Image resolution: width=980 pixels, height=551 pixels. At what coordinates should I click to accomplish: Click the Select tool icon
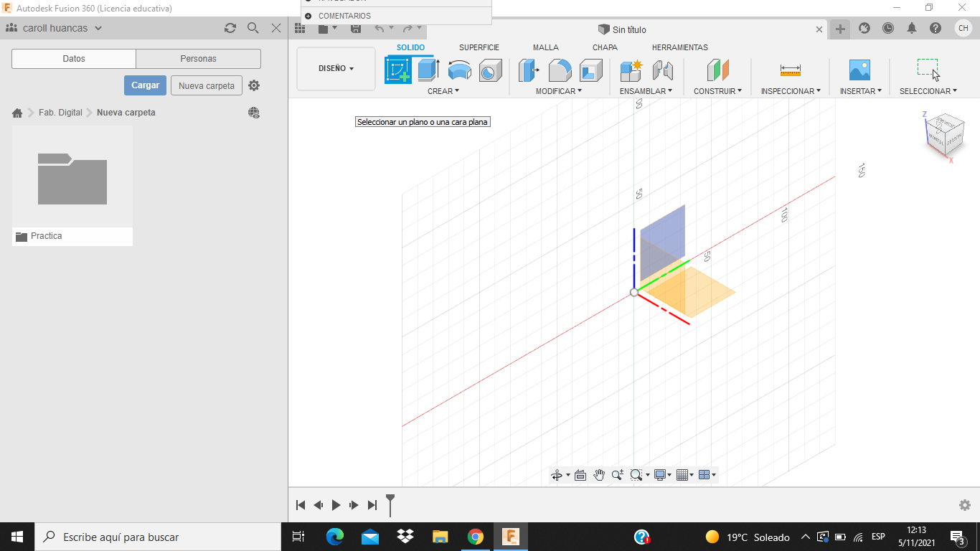928,70
